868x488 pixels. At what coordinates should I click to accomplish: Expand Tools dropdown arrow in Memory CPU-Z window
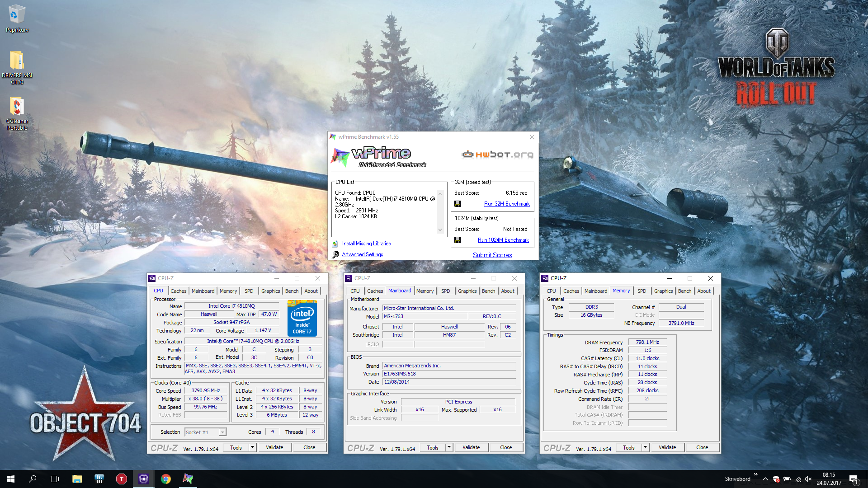coord(645,447)
